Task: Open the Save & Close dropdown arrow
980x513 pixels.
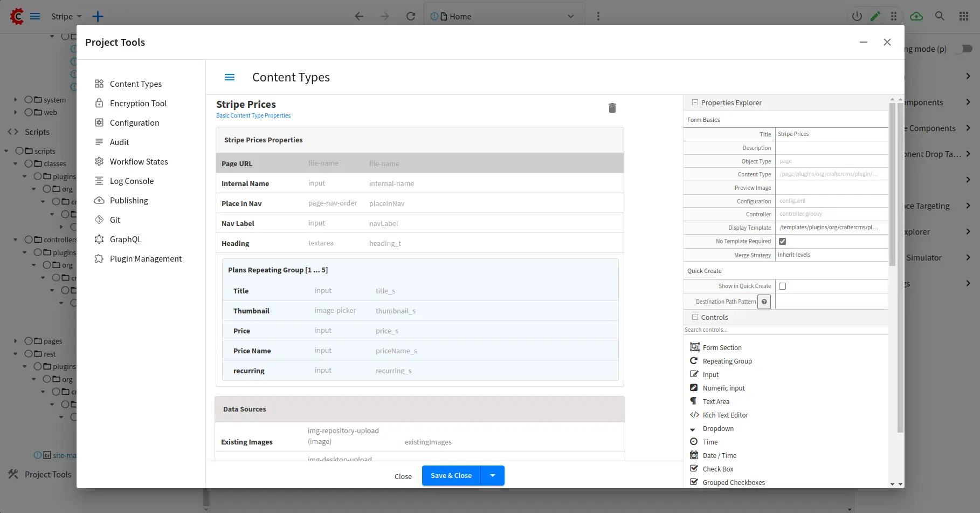Action: point(493,476)
